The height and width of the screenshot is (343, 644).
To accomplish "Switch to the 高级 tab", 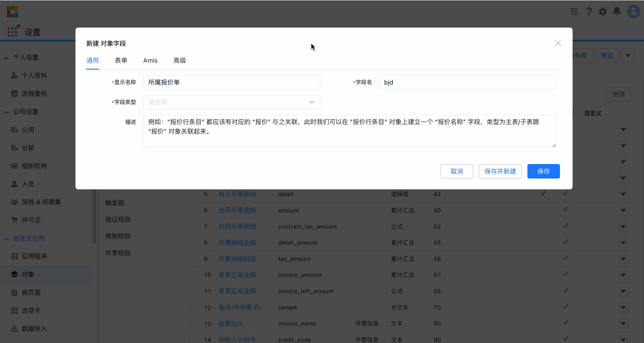I will point(179,60).
